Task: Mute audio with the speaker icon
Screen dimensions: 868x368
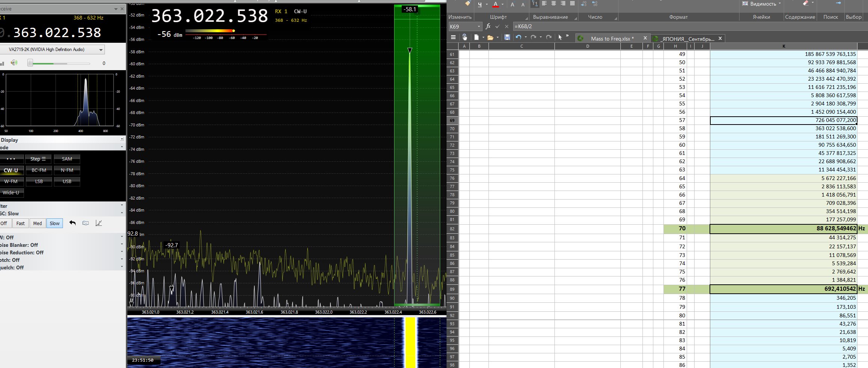Action: 14,63
